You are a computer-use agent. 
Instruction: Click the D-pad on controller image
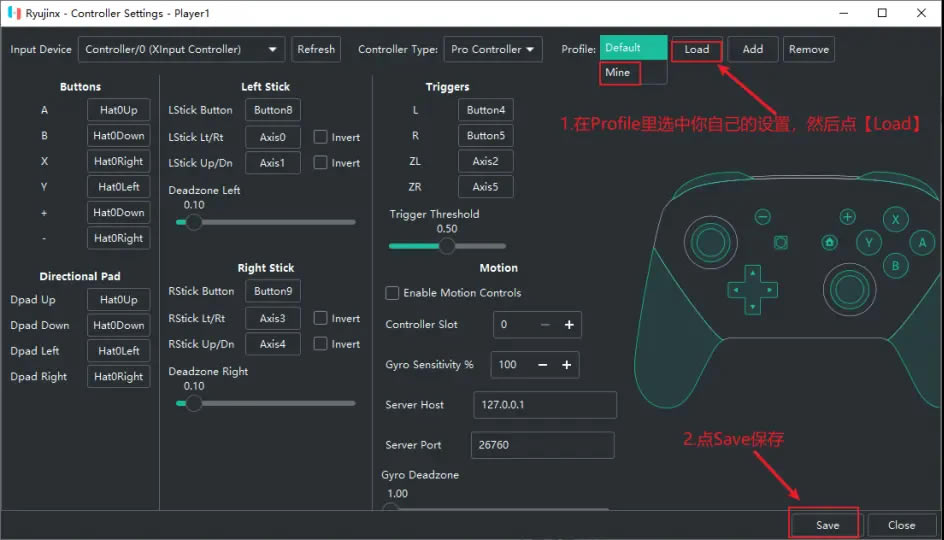tap(753, 290)
